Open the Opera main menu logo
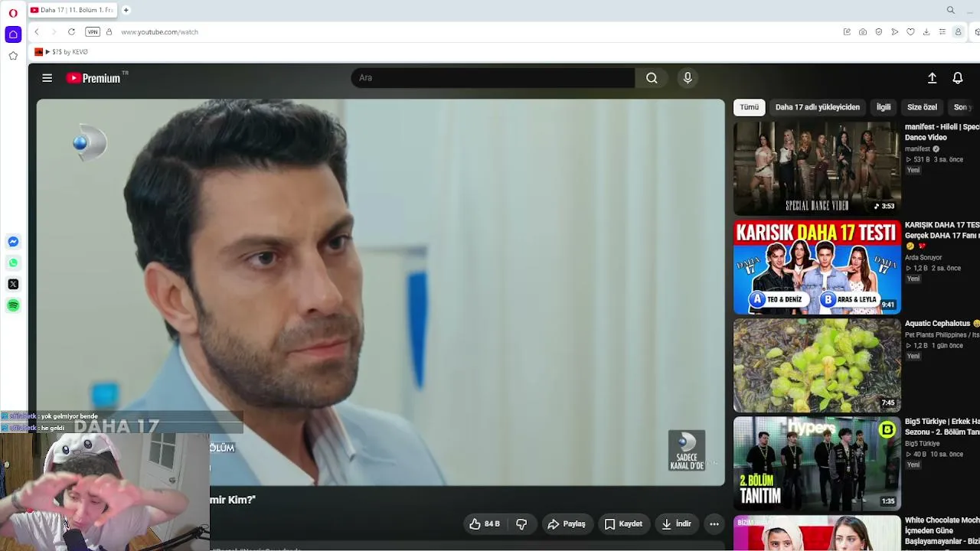Viewport: 980px width, 551px height. [x=13, y=12]
